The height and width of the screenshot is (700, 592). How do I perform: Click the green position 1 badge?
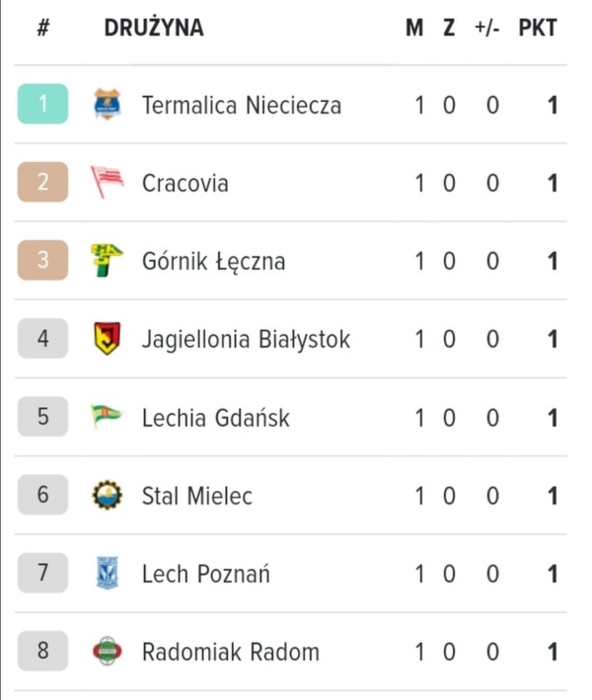pos(42,104)
